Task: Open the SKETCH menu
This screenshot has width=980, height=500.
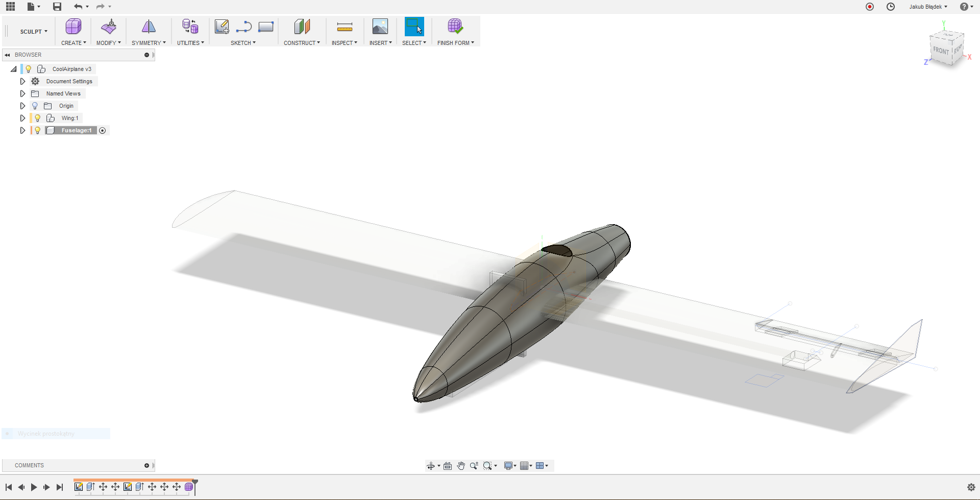Action: [x=243, y=43]
